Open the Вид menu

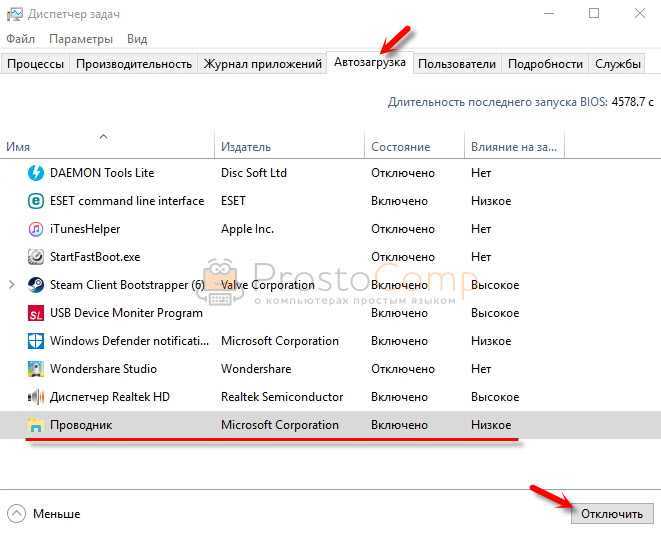pos(137,39)
